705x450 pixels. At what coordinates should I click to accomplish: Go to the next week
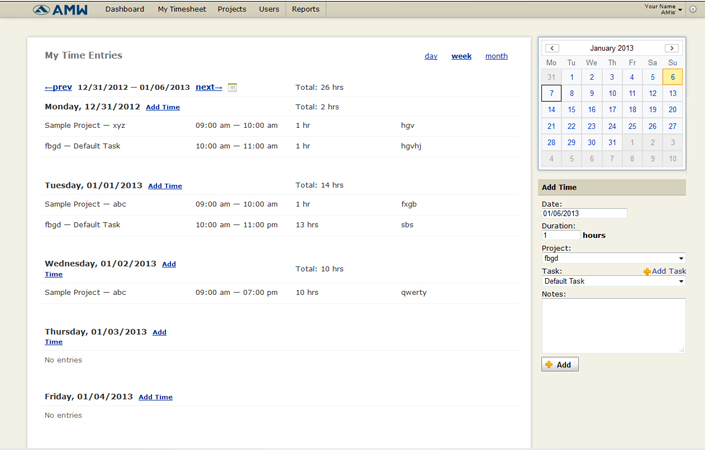tap(209, 87)
